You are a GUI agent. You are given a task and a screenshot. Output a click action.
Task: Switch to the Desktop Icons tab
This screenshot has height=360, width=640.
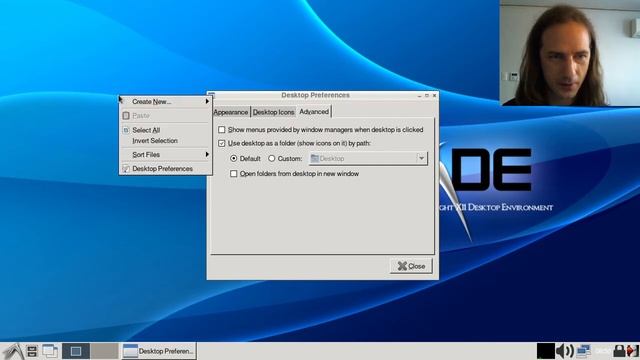[273, 112]
